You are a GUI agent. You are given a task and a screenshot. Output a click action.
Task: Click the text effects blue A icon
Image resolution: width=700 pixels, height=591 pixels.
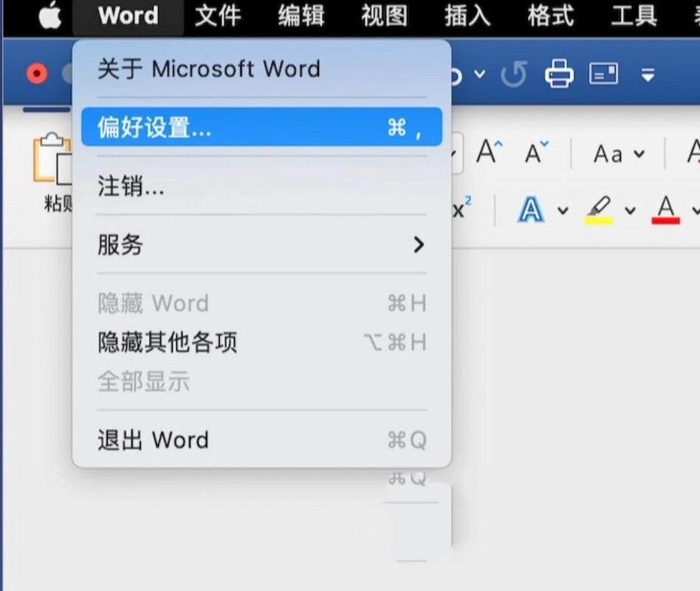pos(531,210)
